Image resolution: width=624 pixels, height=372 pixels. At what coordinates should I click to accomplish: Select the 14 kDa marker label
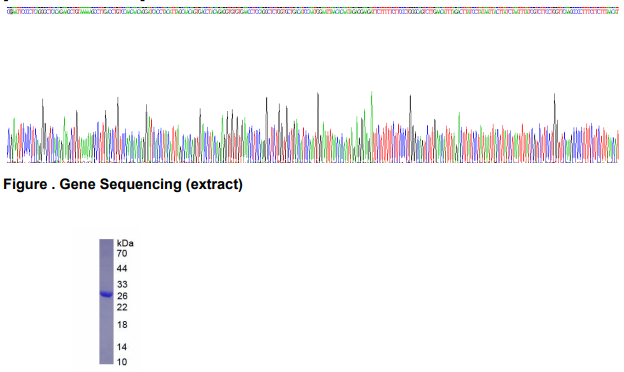pyautogui.click(x=122, y=347)
